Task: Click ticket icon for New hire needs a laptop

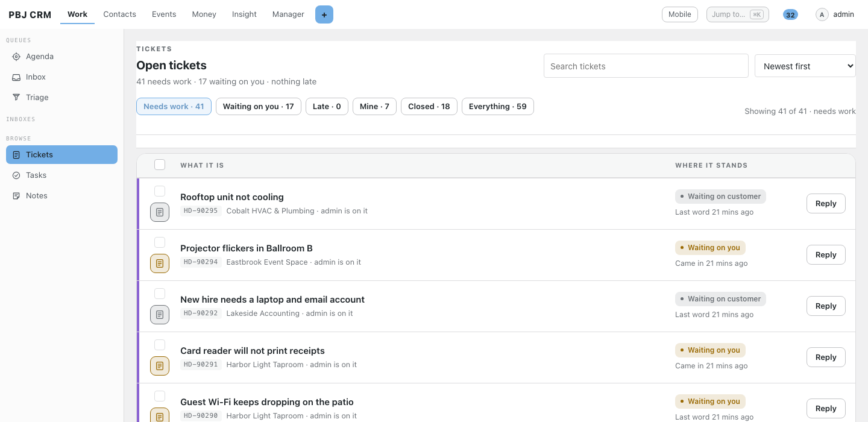Action: (x=160, y=315)
